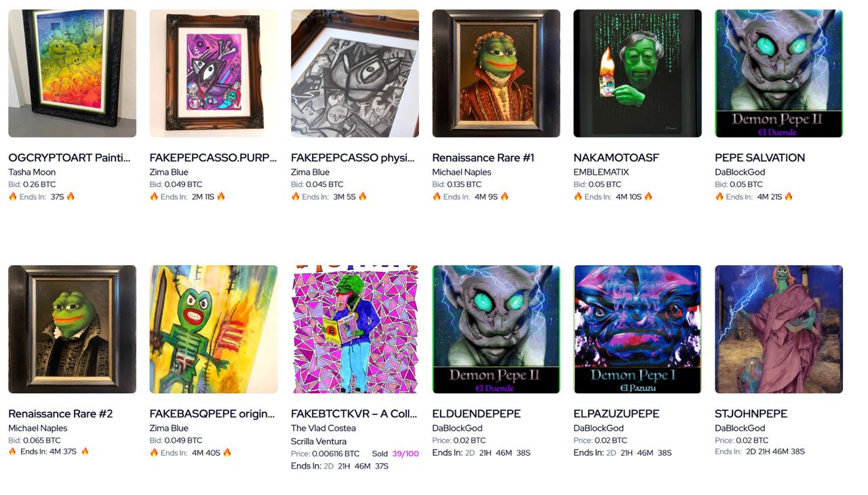Click The Vlad Costea artist name

323,429
